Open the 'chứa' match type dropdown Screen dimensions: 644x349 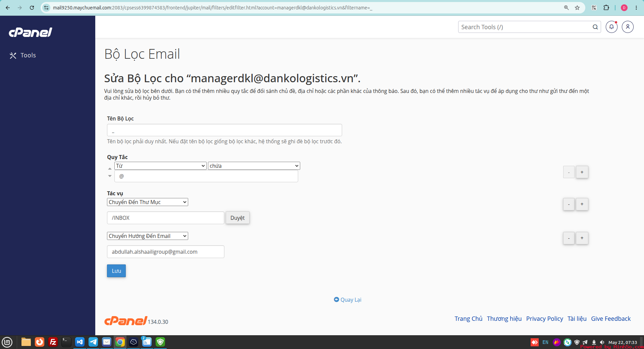[254, 166]
